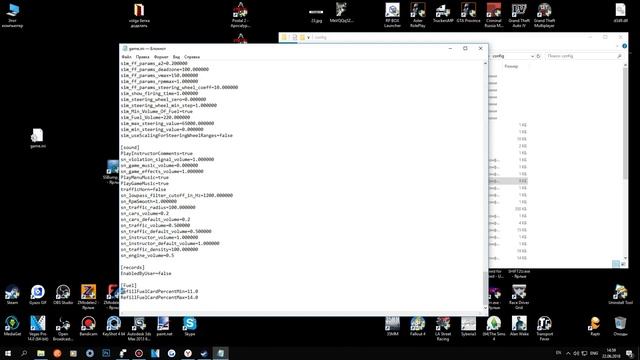This screenshot has width=640, height=360.
Task: Open the Формат menu in Notepad
Action: coord(161,57)
